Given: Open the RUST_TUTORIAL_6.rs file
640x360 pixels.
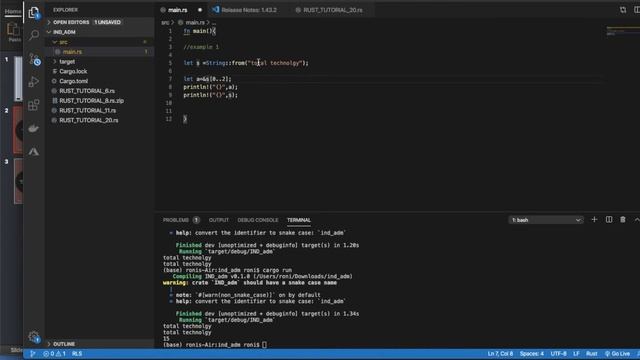Looking at the screenshot, I should pos(87,91).
